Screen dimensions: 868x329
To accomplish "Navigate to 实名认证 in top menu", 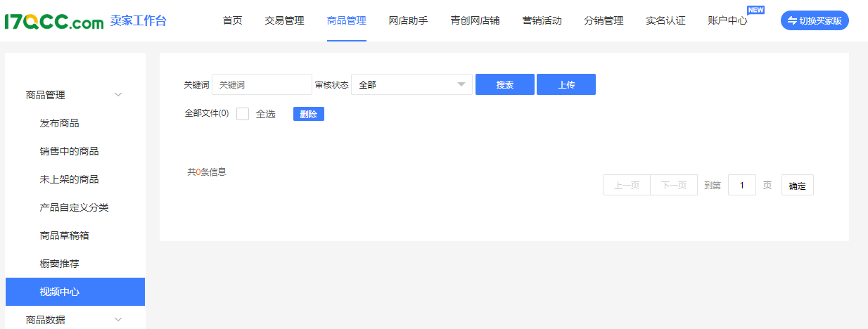I will pos(665,20).
